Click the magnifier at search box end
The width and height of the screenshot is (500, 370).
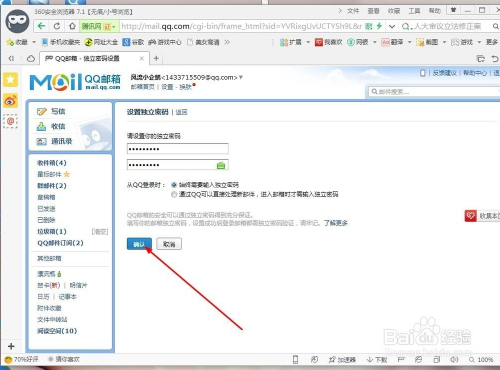496,26
